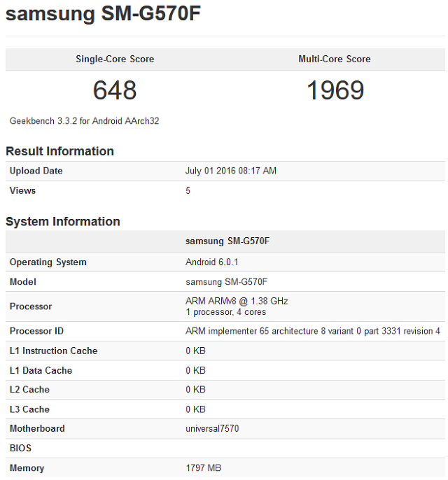This screenshot has height=480, width=448.
Task: Select the Single-Core Score header
Action: 115,59
